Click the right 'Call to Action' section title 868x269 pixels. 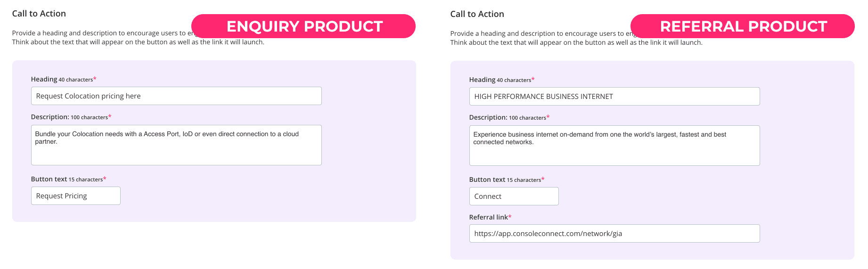pos(477,14)
